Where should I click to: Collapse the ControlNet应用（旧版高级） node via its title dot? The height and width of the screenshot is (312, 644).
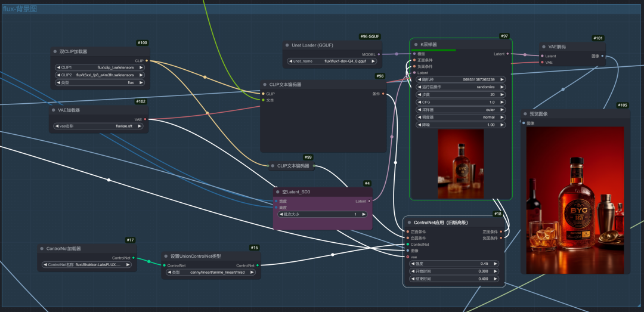(x=408, y=223)
